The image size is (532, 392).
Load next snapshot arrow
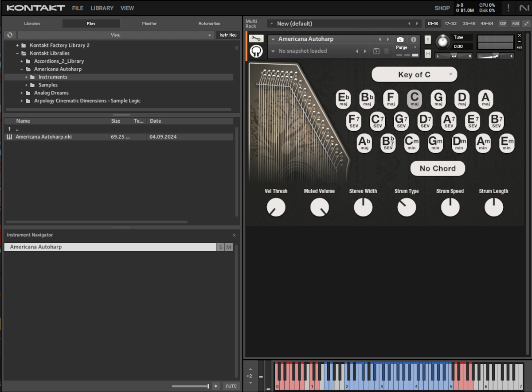tap(365, 51)
